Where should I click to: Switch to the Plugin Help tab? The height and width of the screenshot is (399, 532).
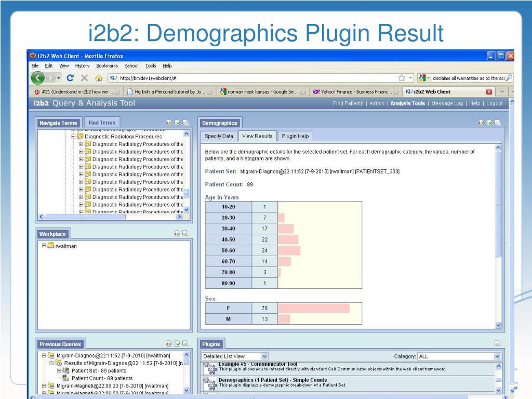295,136
